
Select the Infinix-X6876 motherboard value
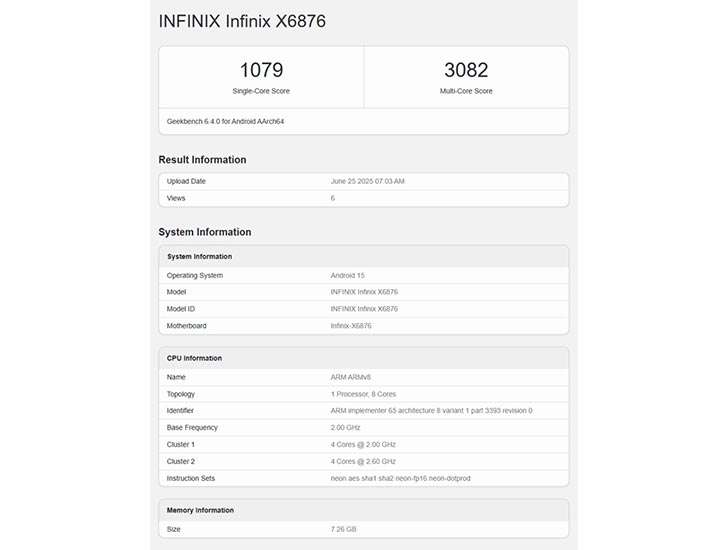pyautogui.click(x=351, y=326)
